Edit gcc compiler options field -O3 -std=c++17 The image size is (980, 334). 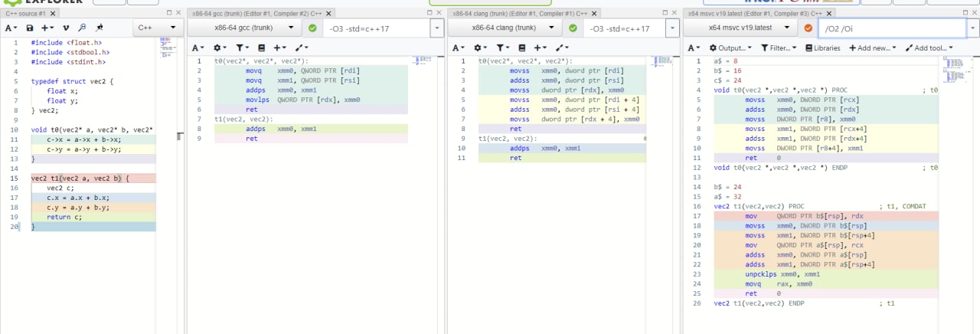(x=376, y=28)
